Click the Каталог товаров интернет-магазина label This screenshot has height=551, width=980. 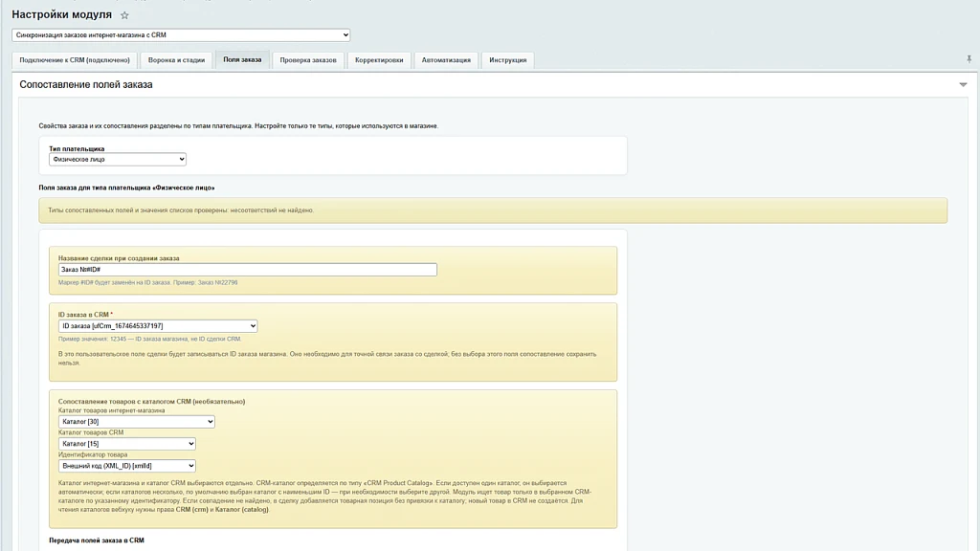tap(112, 411)
